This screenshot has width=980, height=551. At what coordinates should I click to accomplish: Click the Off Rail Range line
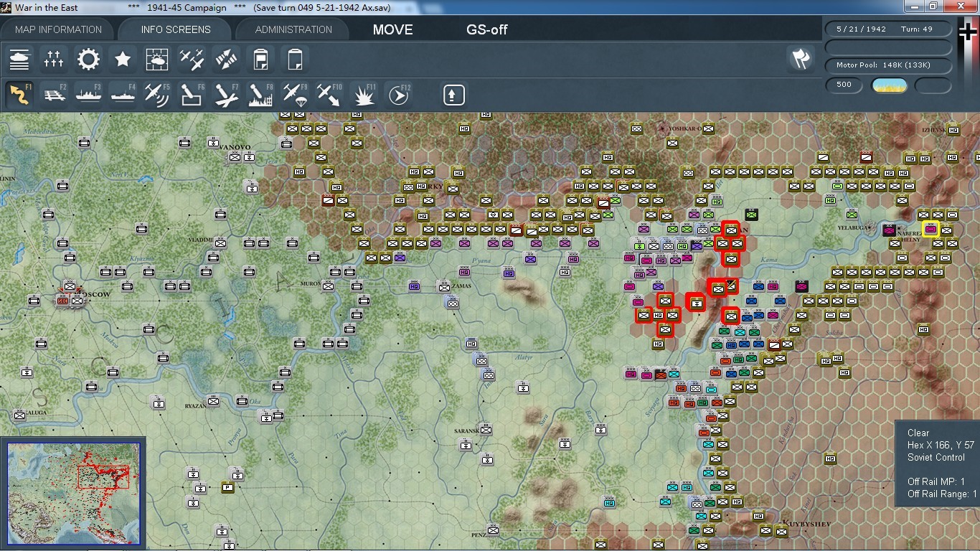click(942, 494)
